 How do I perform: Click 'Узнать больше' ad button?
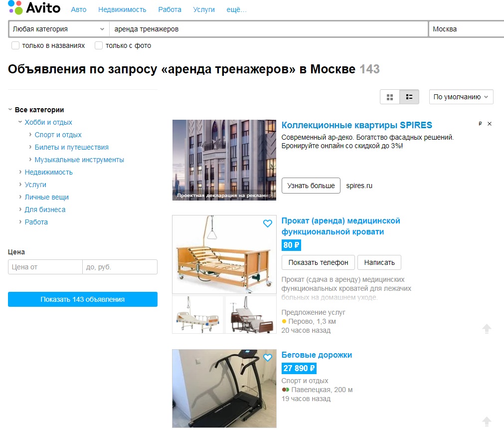coord(311,186)
